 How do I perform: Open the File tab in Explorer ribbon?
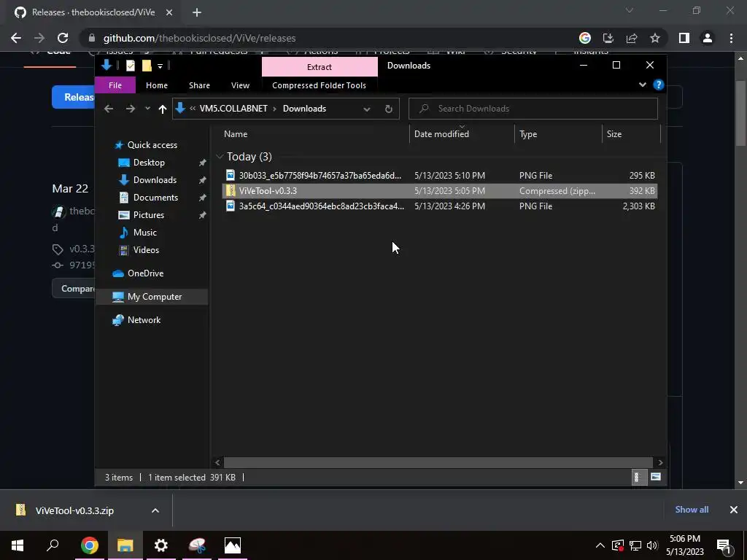click(115, 85)
